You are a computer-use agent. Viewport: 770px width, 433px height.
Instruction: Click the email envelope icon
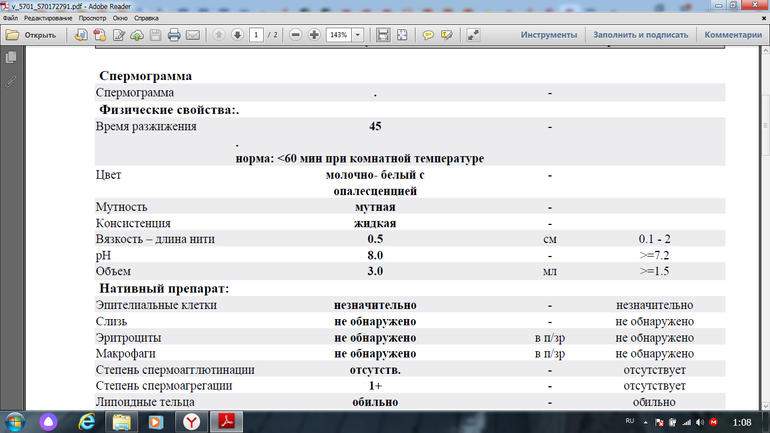click(192, 34)
